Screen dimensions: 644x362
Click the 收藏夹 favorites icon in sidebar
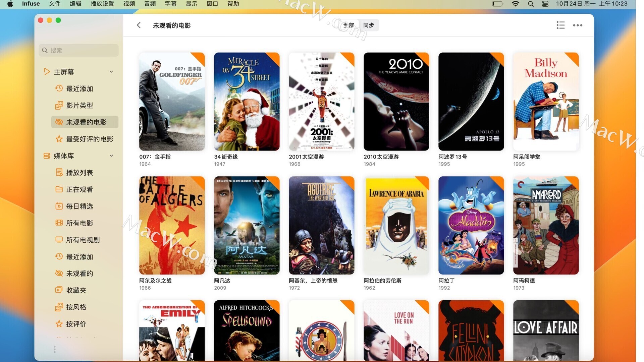[59, 290]
